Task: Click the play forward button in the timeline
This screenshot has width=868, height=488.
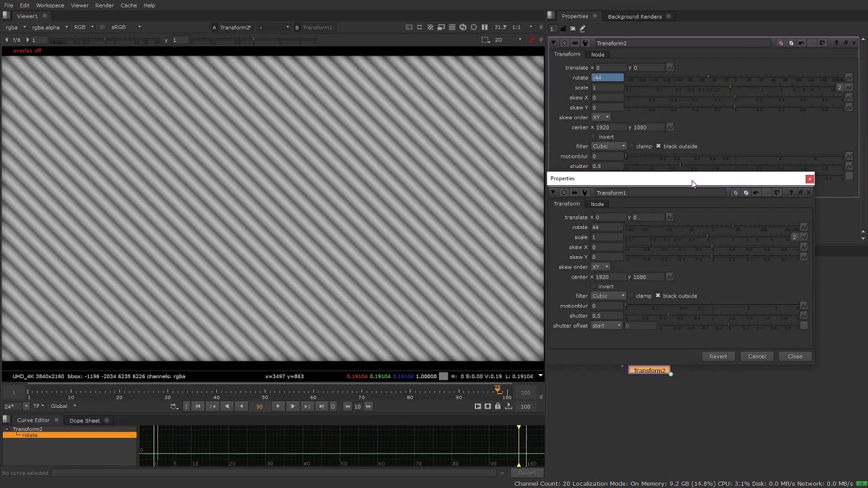Action: point(292,406)
